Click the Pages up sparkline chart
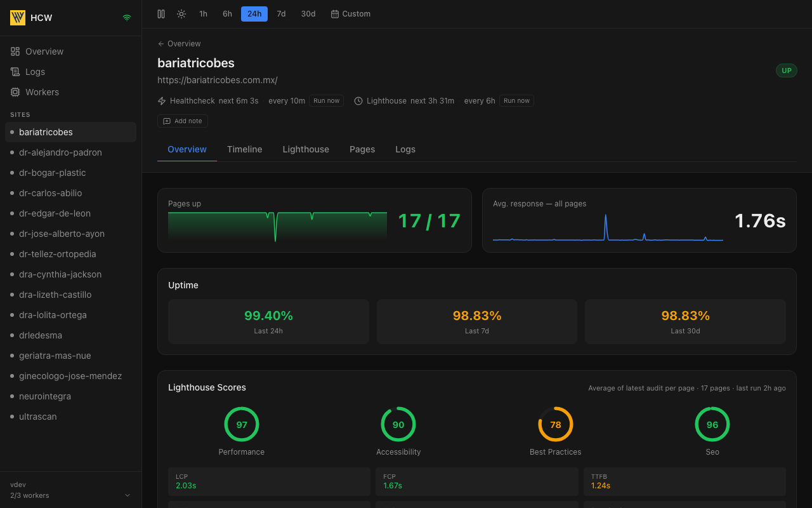Viewport: 812px width, 508px height. 277,227
